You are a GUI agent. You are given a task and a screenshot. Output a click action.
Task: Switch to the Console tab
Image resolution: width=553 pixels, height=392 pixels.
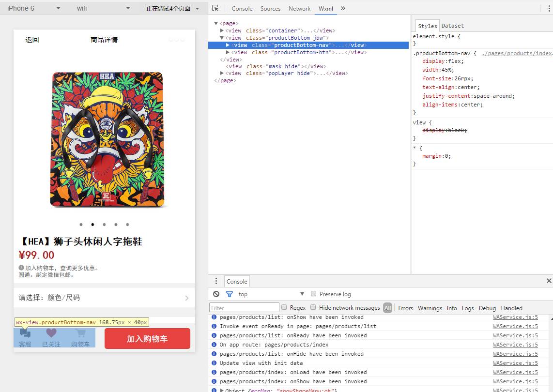pos(242,8)
